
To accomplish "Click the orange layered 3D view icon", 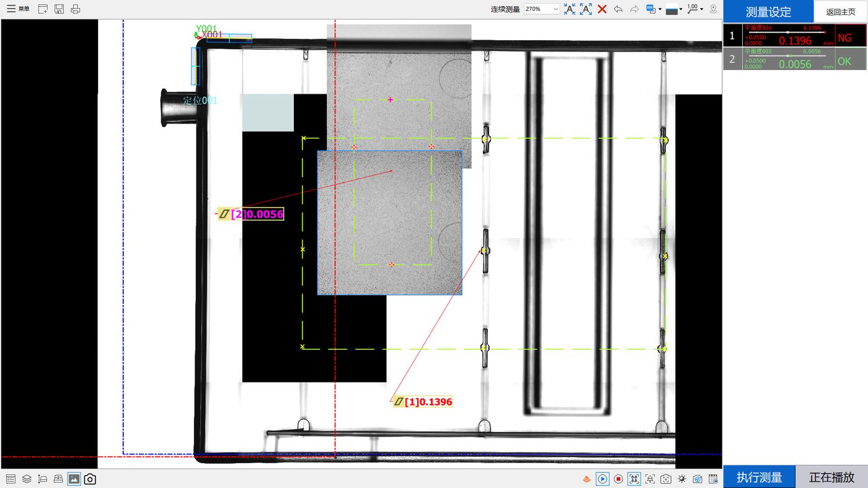I will pyautogui.click(x=587, y=479).
